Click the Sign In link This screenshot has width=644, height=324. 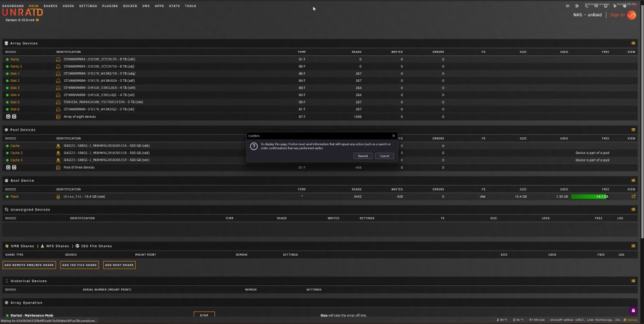coord(618,15)
